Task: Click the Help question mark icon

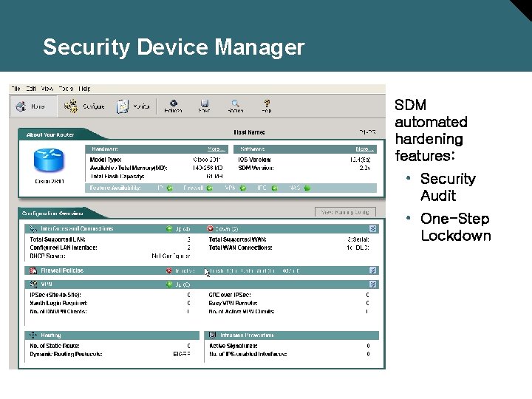Action: coord(267,103)
